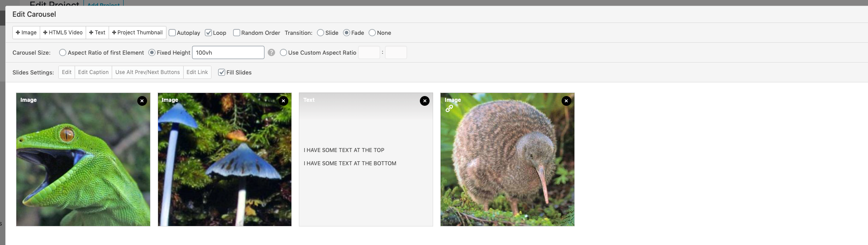Viewport: 868px width, 245px height.
Task: Click the help question mark icon
Action: click(x=272, y=52)
